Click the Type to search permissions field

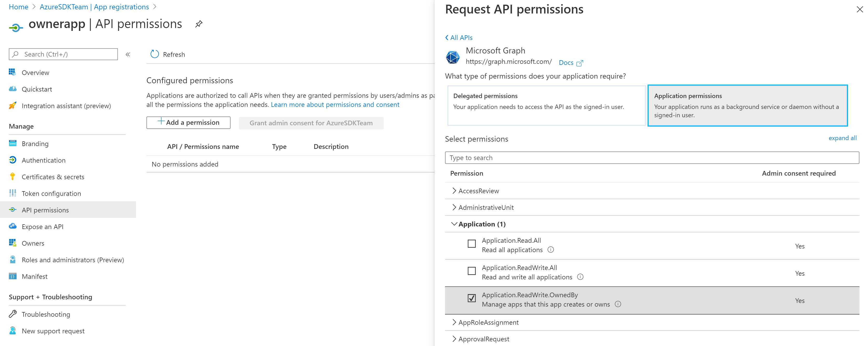click(x=652, y=158)
